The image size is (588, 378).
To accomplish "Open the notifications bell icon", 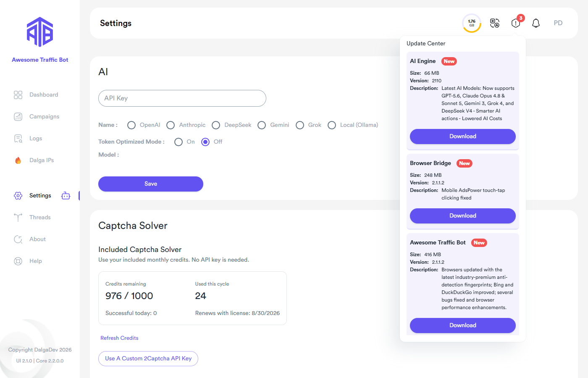I will [536, 23].
